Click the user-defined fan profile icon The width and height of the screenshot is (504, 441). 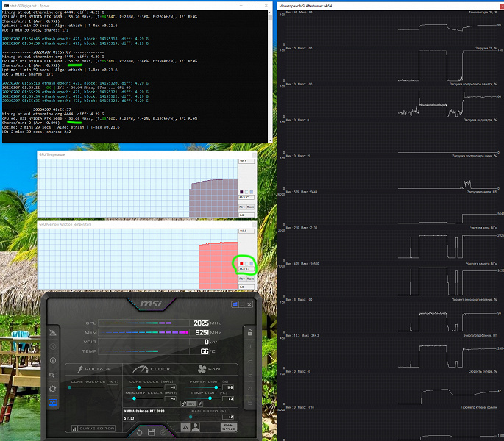click(x=196, y=427)
